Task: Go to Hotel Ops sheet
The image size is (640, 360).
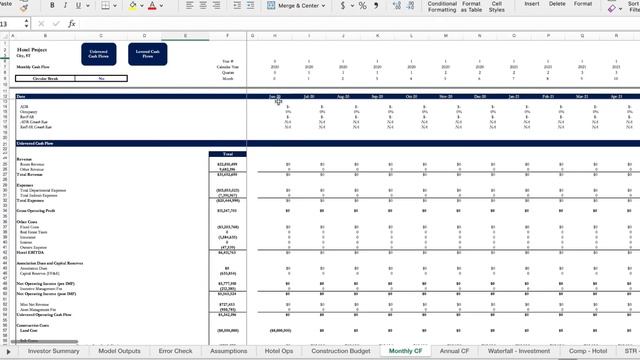Action: click(x=279, y=351)
